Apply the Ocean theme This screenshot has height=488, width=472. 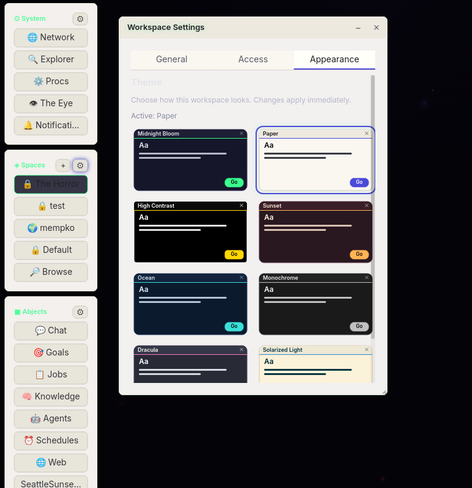pos(190,304)
